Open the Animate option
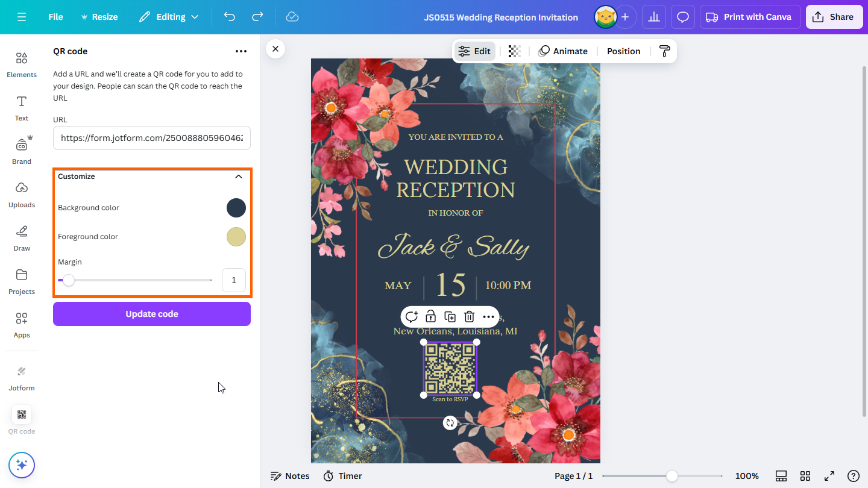The width and height of the screenshot is (868, 488). coord(563,51)
